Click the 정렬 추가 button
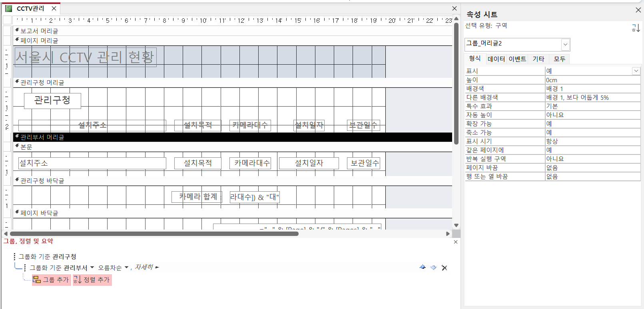The width and height of the screenshot is (644, 309). tap(92, 280)
